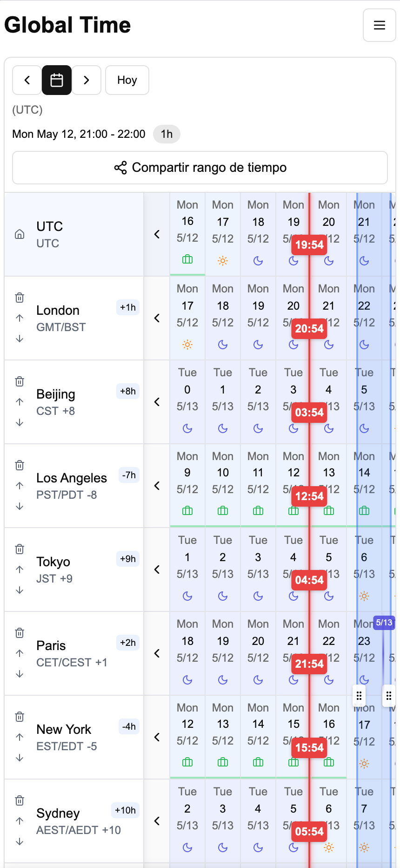The height and width of the screenshot is (868, 400).
Task: Collapse the Paris row chevron
Action: [x=157, y=653]
